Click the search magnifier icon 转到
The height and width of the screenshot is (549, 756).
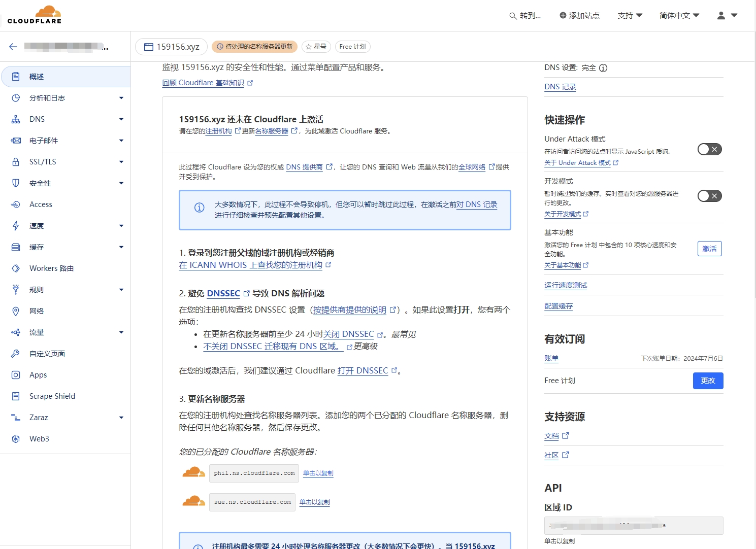pos(513,16)
